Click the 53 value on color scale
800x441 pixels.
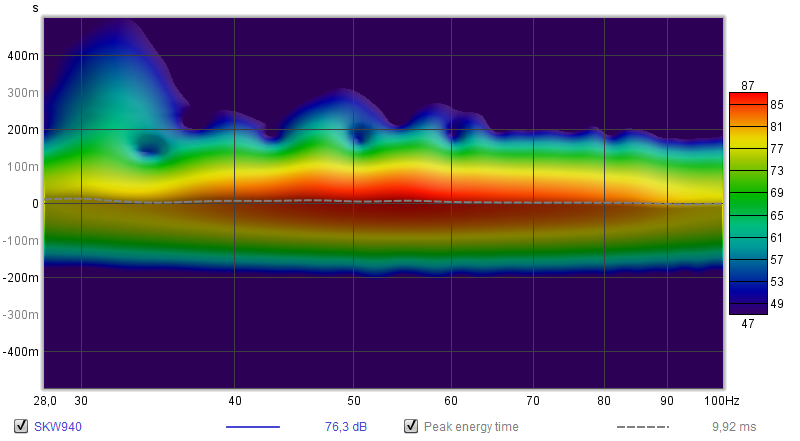[777, 282]
